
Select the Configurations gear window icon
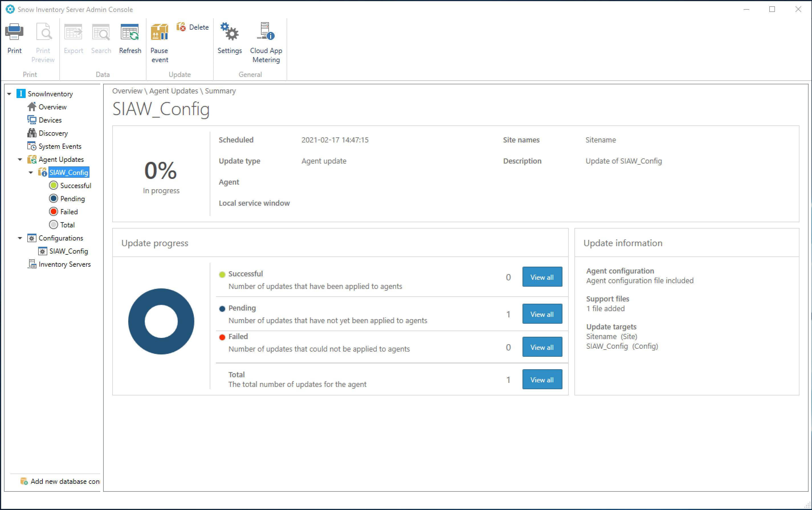pos(32,238)
